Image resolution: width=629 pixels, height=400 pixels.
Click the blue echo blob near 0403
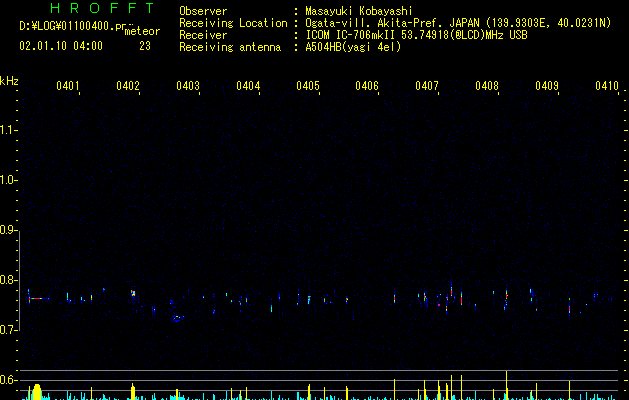(178, 318)
